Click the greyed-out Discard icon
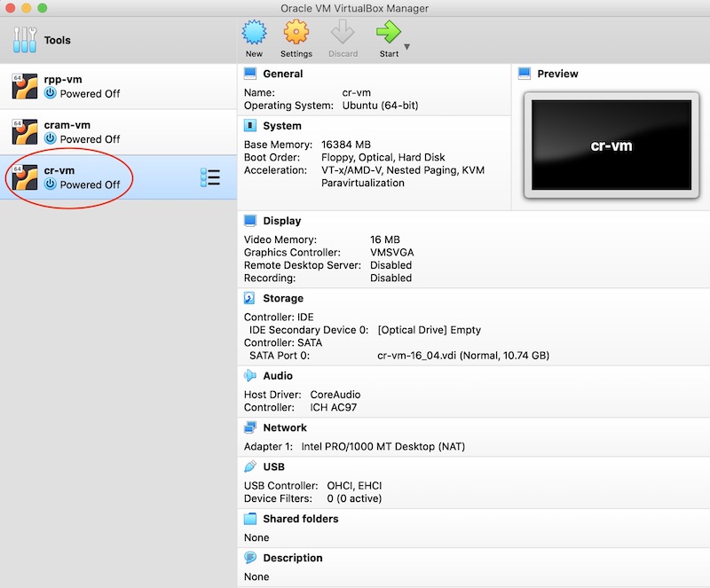710x588 pixels. [343, 34]
